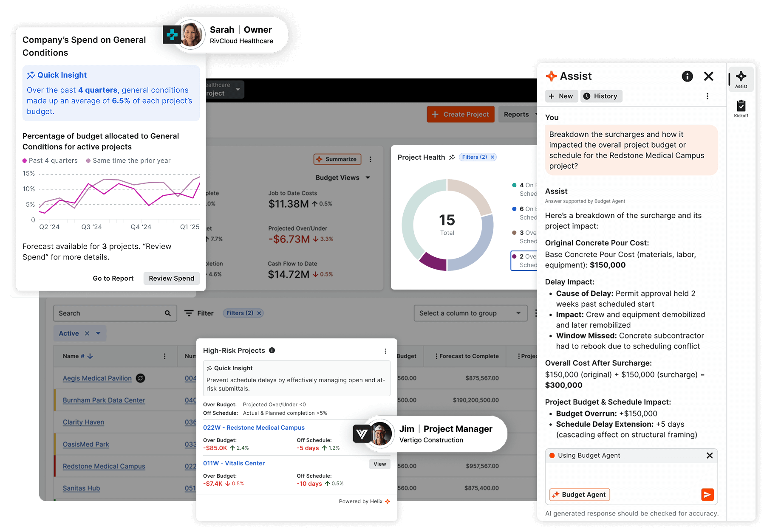Open Redstone Medical Campus in the table
The image size is (764, 532).
pos(104,466)
